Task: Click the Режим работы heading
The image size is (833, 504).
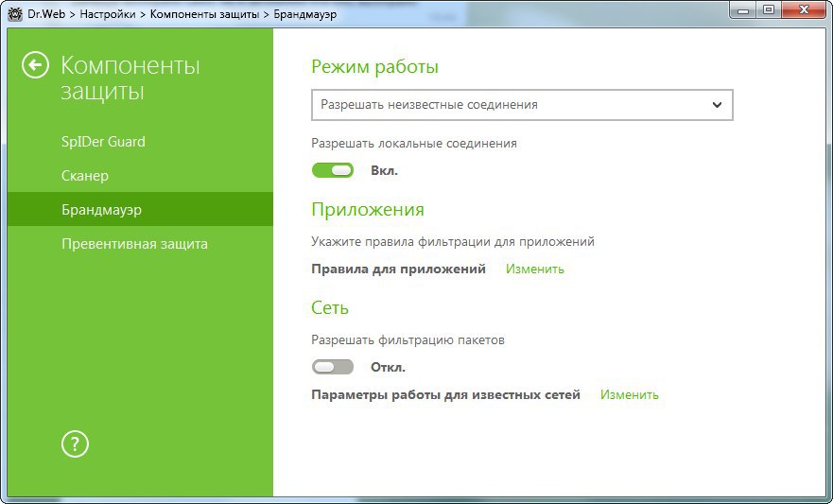Action: (374, 67)
